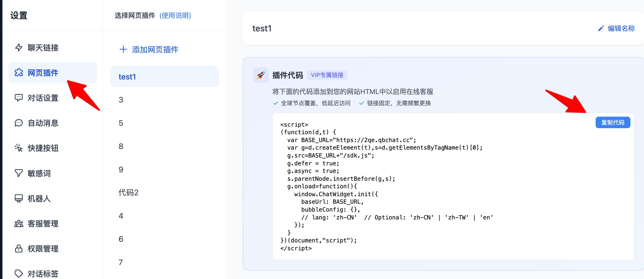Click the people icon for 客服管理

19,223
